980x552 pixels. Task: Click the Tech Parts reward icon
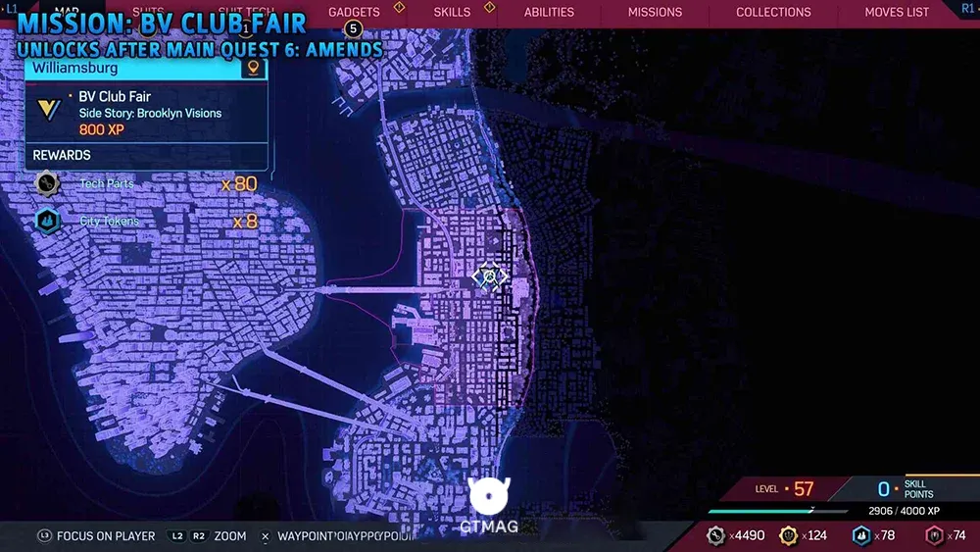click(x=47, y=183)
